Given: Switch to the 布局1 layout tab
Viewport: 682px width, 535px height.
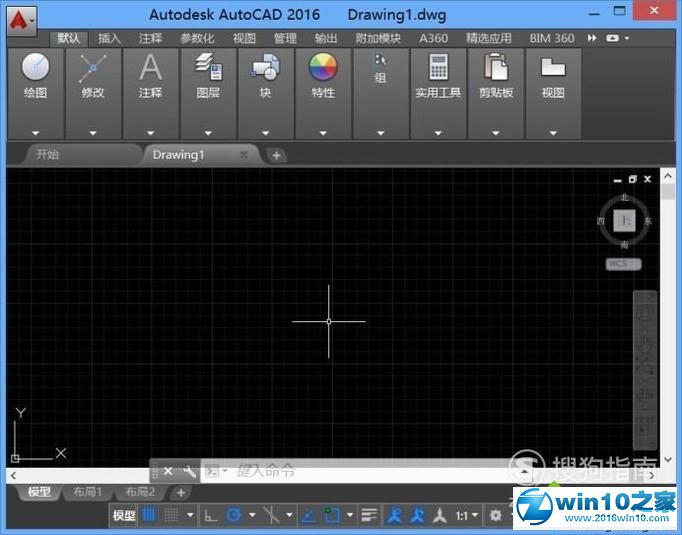Looking at the screenshot, I should (85, 492).
